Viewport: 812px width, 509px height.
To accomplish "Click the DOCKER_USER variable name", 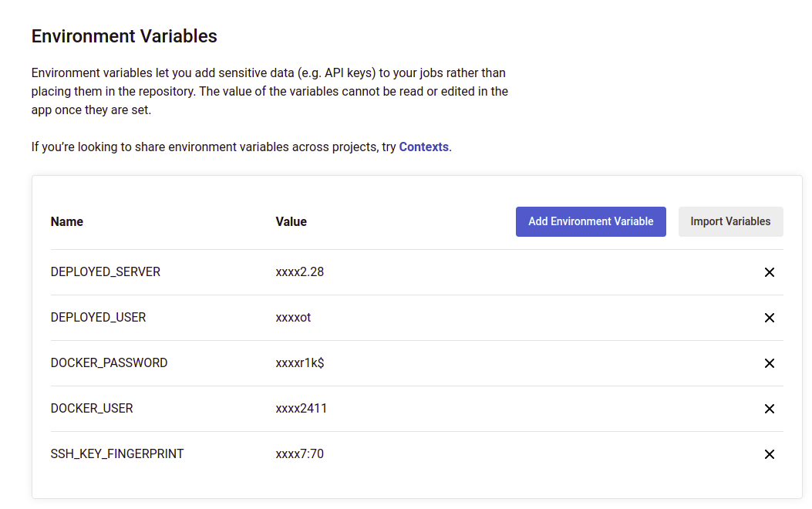I will 92,408.
